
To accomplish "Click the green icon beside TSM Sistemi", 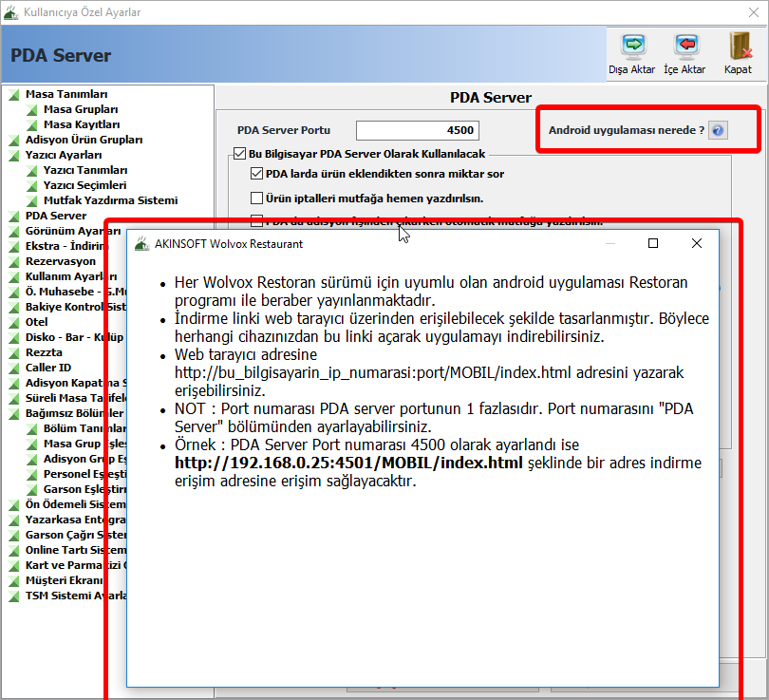I will (13, 596).
